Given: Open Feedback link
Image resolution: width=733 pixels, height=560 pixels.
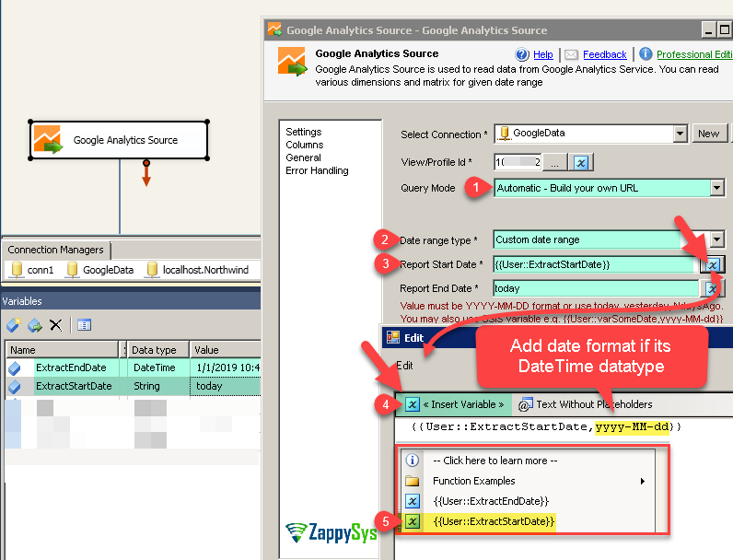Looking at the screenshot, I should coord(604,54).
